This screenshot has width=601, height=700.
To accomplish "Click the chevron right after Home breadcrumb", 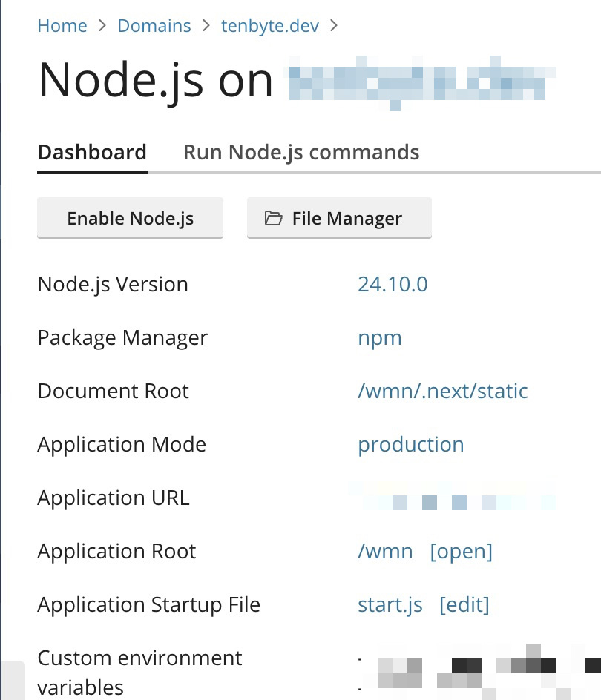I will [102, 26].
